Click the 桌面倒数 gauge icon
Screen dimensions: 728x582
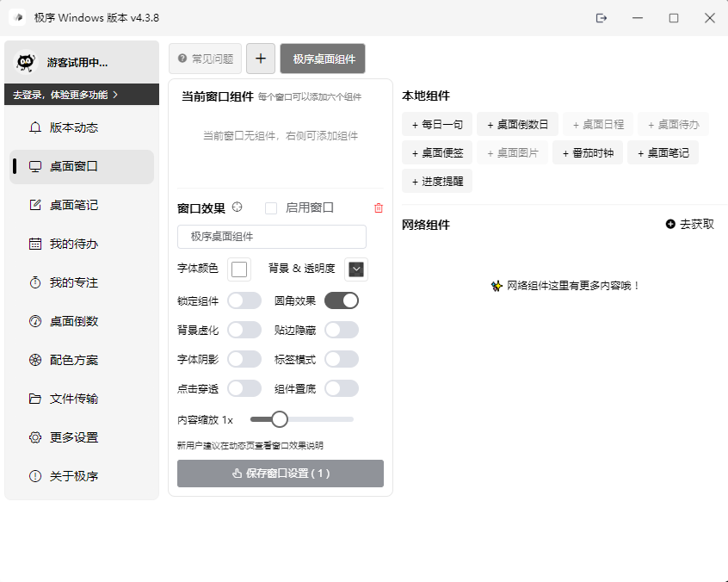tap(35, 321)
